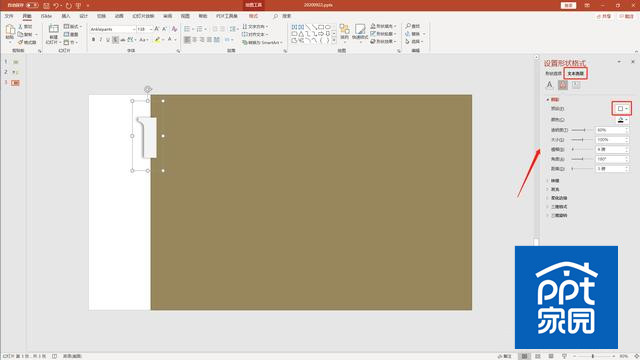This screenshot has width=640, height=360.
Task: Click the Increase Font Size icon
Action: coord(157,29)
